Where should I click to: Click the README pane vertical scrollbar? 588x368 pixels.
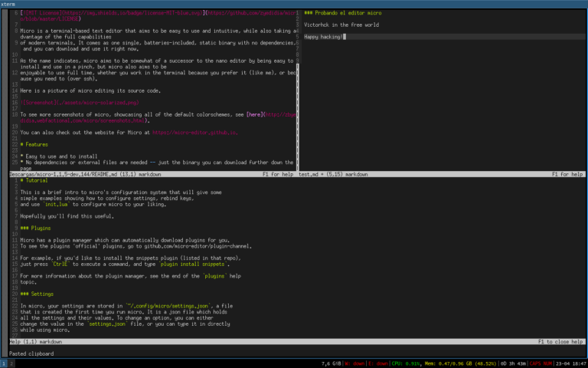point(298,117)
